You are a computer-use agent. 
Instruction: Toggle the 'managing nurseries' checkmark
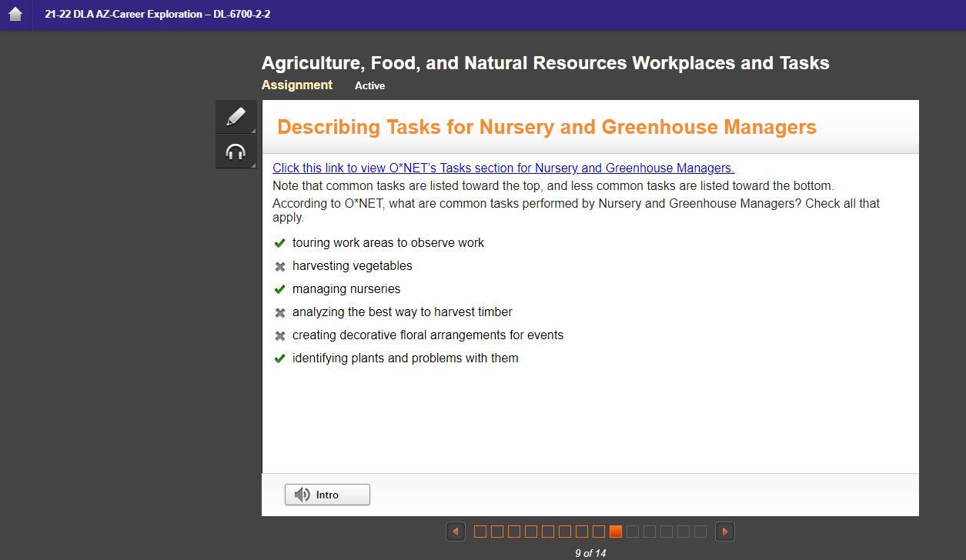tap(280, 289)
